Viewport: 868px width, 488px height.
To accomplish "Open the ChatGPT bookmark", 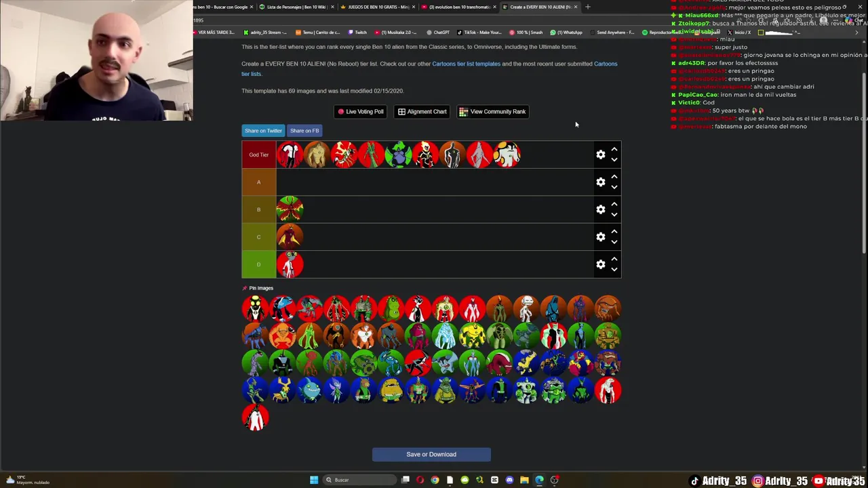I will [x=438, y=33].
